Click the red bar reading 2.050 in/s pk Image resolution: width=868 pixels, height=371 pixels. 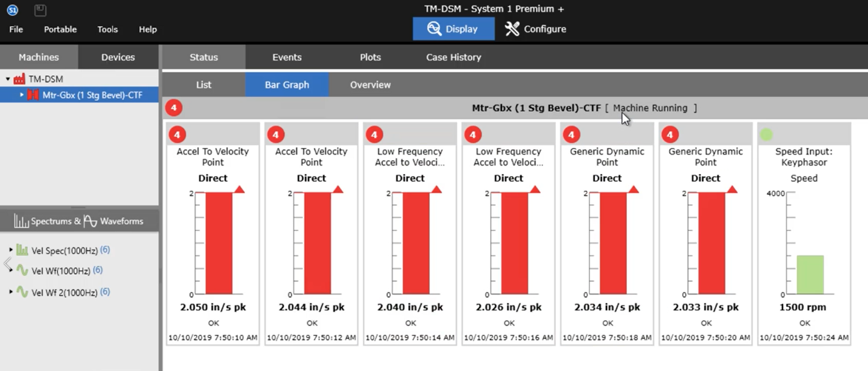(219, 243)
